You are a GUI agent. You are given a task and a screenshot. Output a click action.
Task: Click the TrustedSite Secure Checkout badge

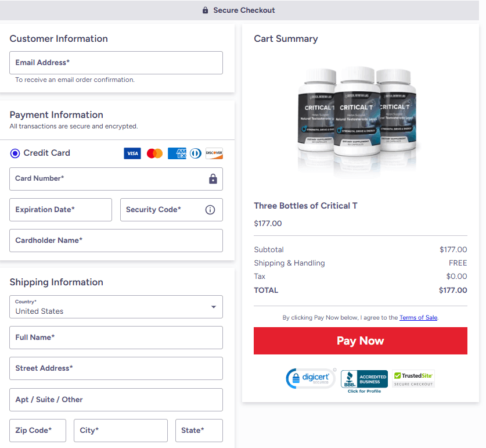click(x=413, y=378)
